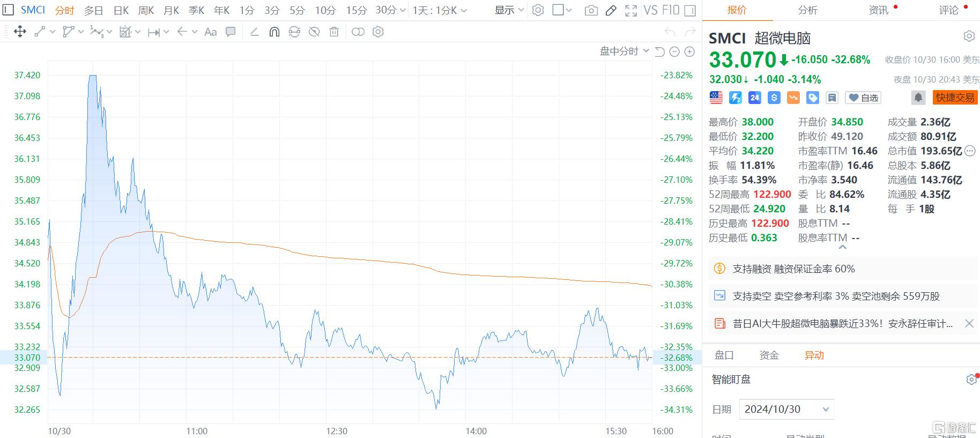The height and width of the screenshot is (438, 980).
Task: Open the 30分 interval dropdown
Action: (390, 10)
